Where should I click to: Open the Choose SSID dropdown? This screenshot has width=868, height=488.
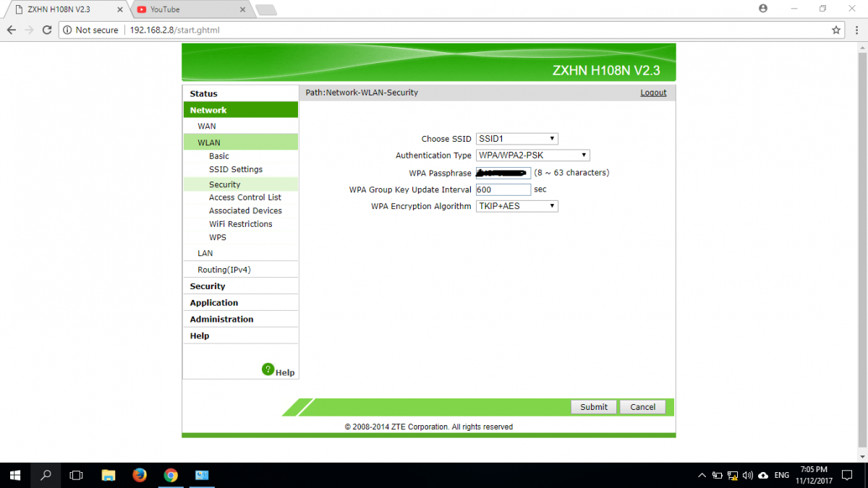tap(517, 139)
